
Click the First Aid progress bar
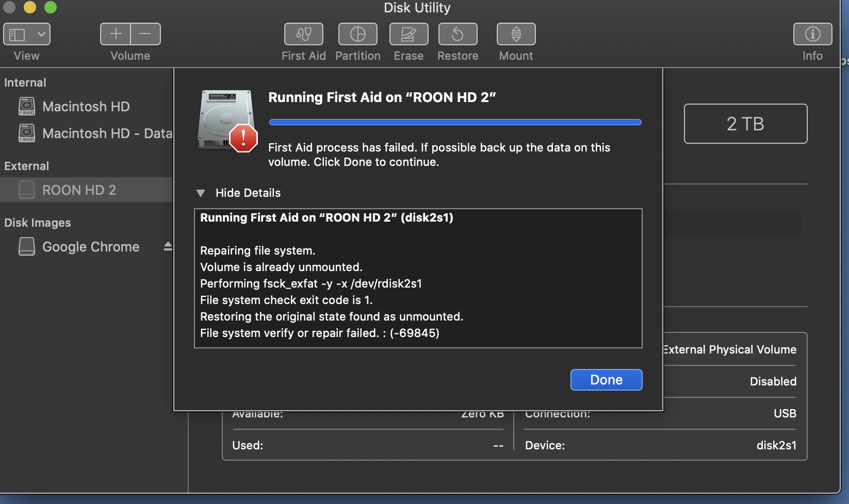(455, 122)
